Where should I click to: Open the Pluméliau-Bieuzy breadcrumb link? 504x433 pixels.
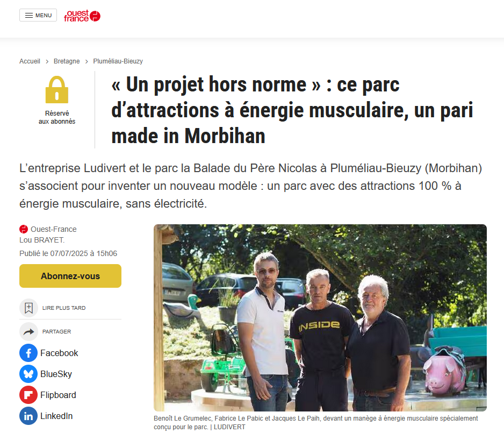(x=118, y=61)
